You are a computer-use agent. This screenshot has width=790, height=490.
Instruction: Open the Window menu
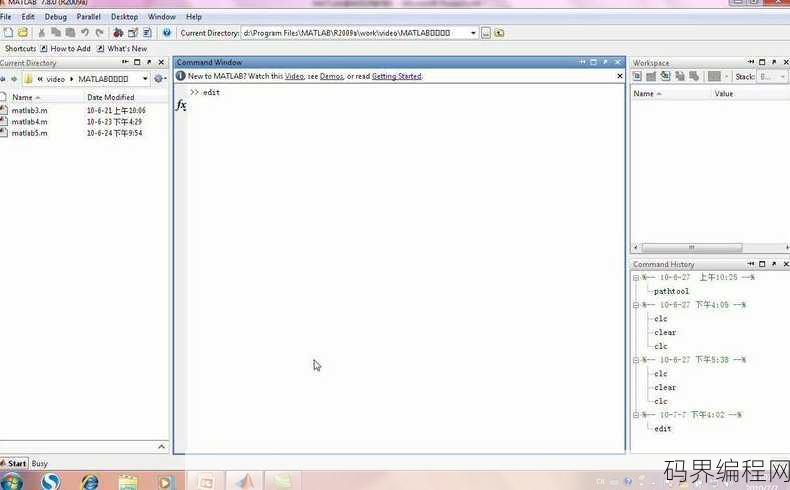(162, 17)
